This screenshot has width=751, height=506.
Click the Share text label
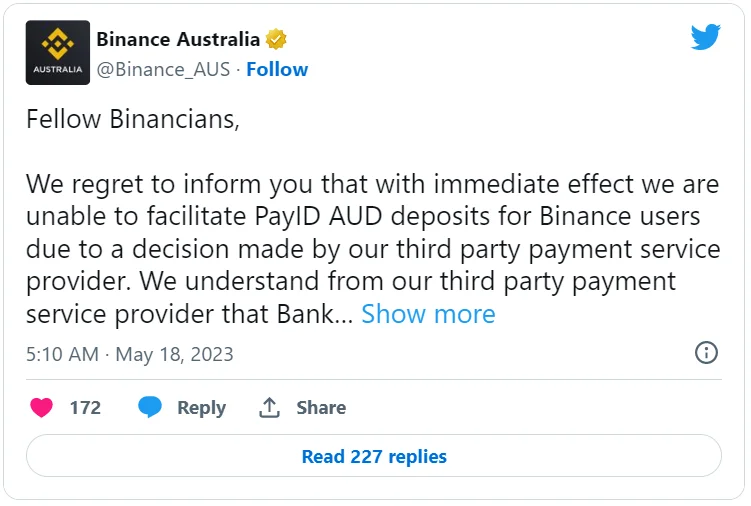(x=321, y=408)
